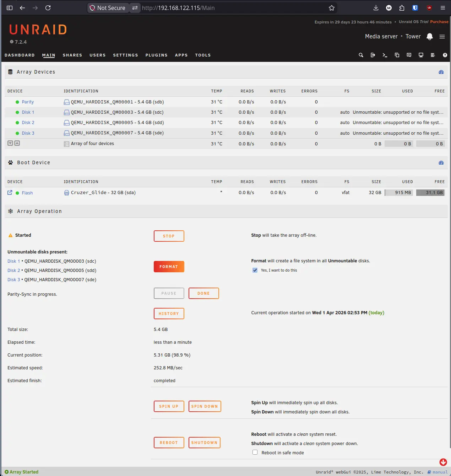
Task: Enable Reboot in safe mode checkbox
Action: click(255, 452)
